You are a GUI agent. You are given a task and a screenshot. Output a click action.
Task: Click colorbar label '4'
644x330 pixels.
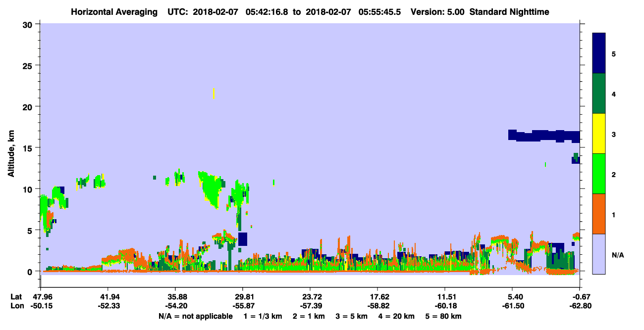click(x=614, y=94)
